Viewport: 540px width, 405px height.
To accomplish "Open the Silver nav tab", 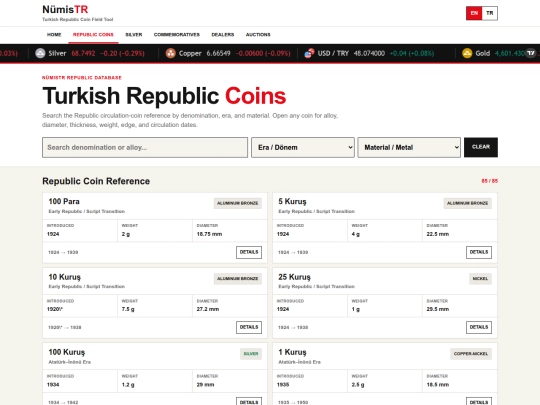I will pos(134,35).
